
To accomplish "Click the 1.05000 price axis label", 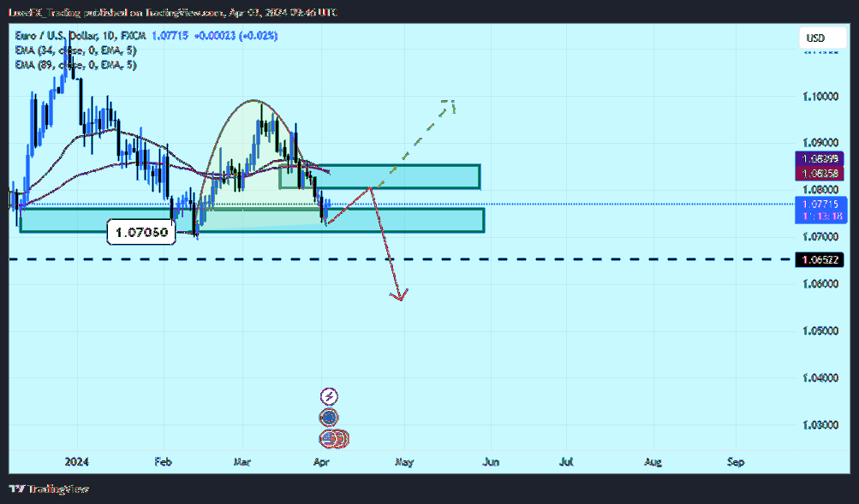I will click(820, 330).
